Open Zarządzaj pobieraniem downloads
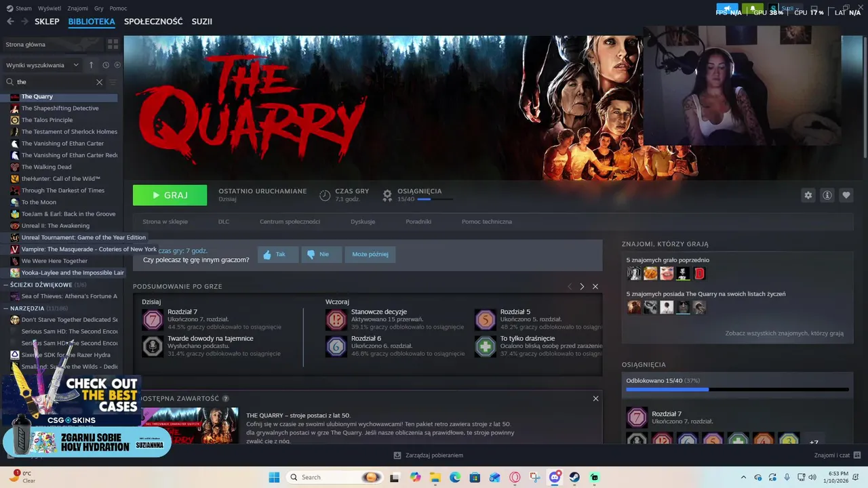This screenshot has height=488, width=868. (428, 455)
